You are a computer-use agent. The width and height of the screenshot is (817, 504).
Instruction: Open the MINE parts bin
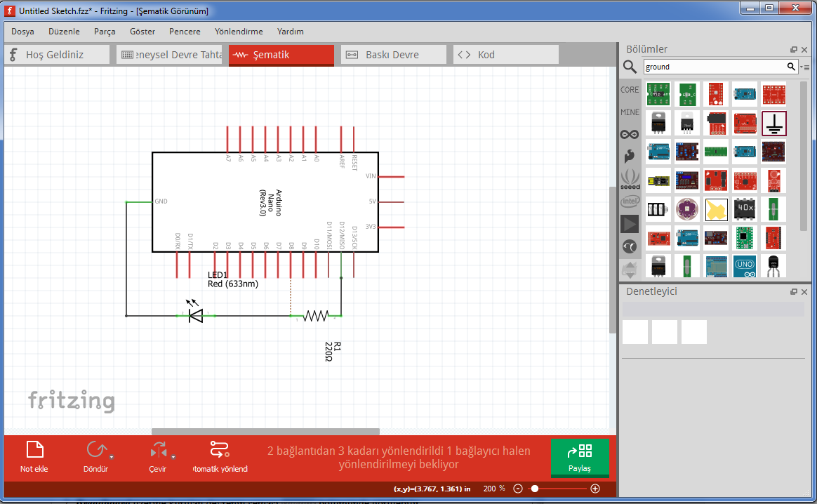pos(630,112)
